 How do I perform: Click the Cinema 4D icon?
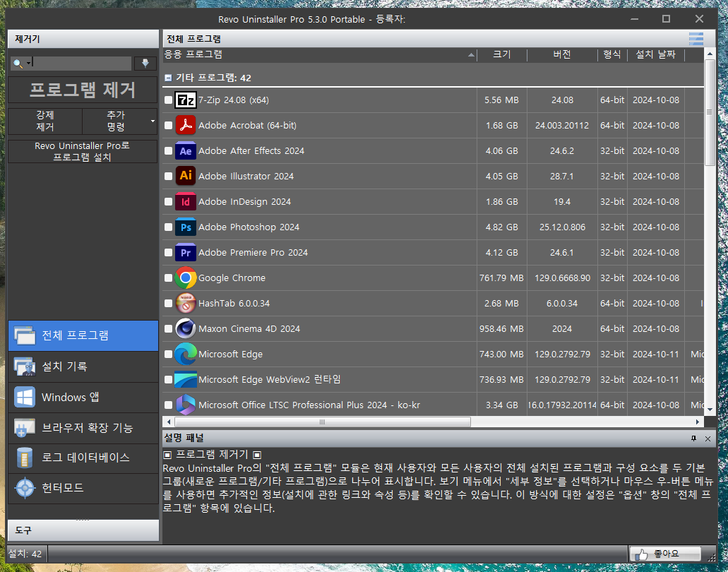point(185,328)
